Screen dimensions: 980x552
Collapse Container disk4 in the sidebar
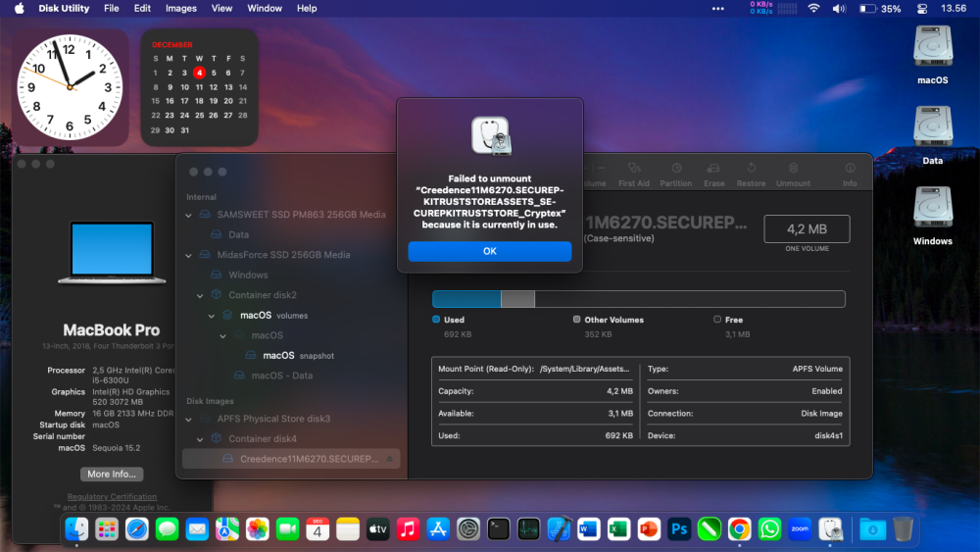[x=200, y=439]
